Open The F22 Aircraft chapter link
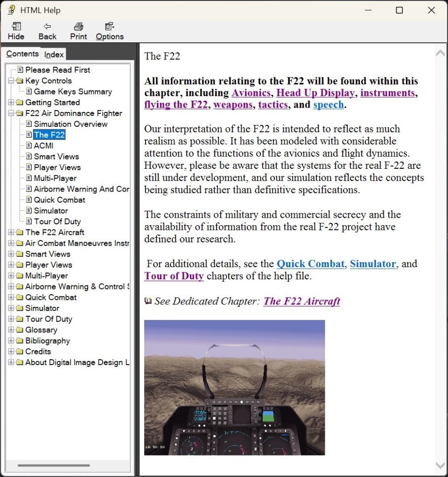Screen dimensions: 448x477 pyautogui.click(x=301, y=301)
